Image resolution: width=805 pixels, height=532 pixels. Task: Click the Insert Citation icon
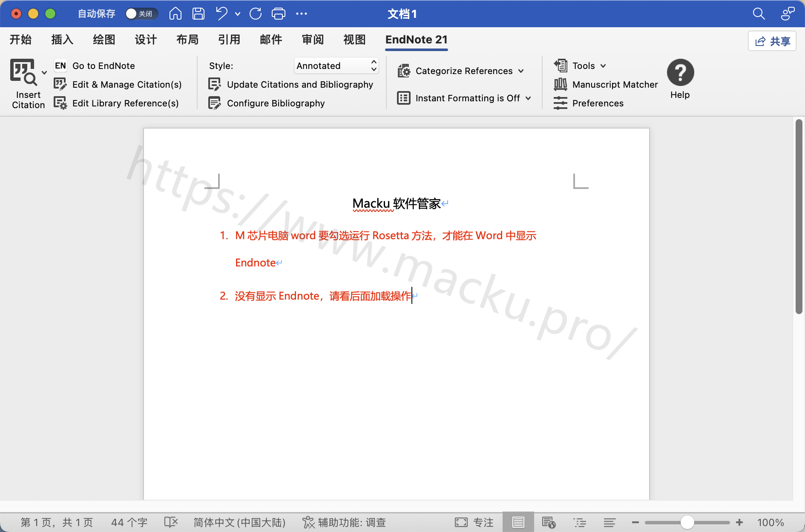pyautogui.click(x=23, y=72)
